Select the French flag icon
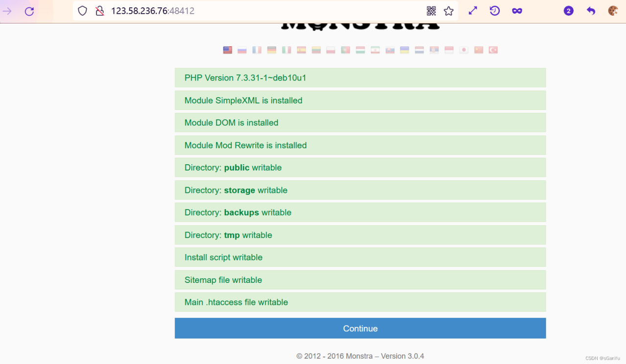The image size is (626, 364). pos(257,49)
